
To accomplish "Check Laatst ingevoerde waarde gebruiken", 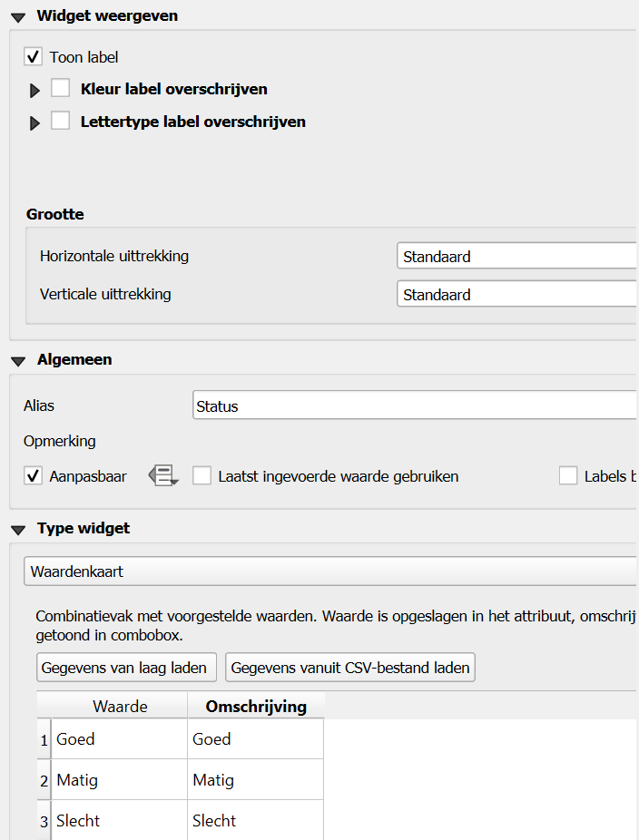I will pyautogui.click(x=202, y=476).
